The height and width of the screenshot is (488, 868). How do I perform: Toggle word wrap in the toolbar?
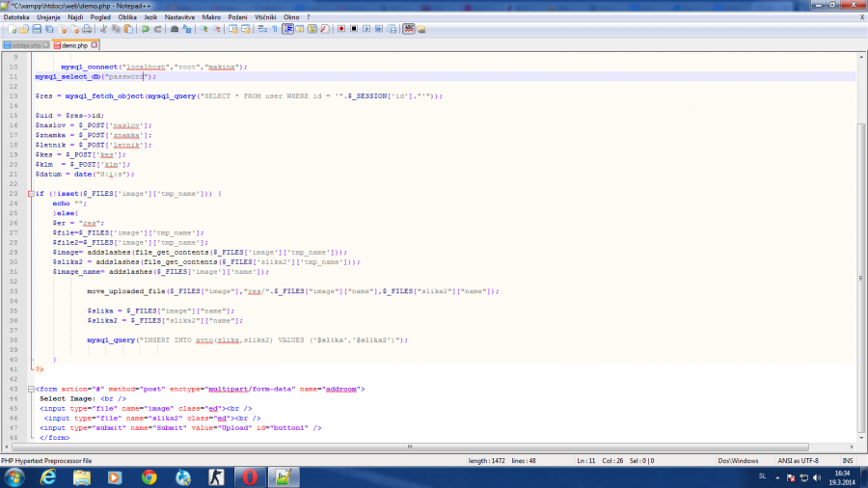tap(262, 29)
